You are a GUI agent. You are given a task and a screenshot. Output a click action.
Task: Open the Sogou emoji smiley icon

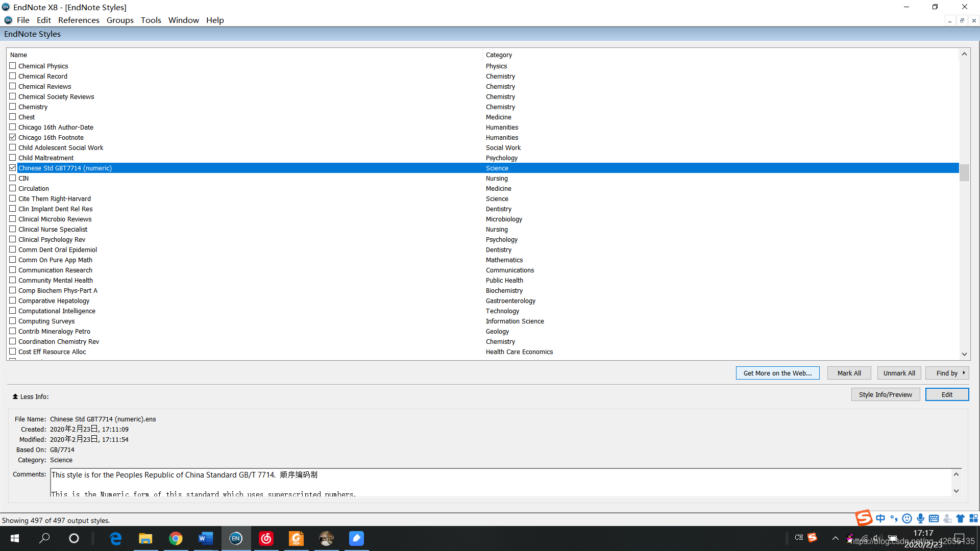tap(907, 518)
